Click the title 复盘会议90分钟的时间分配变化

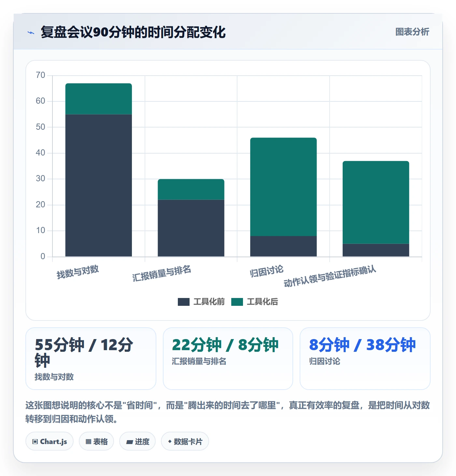(x=133, y=32)
